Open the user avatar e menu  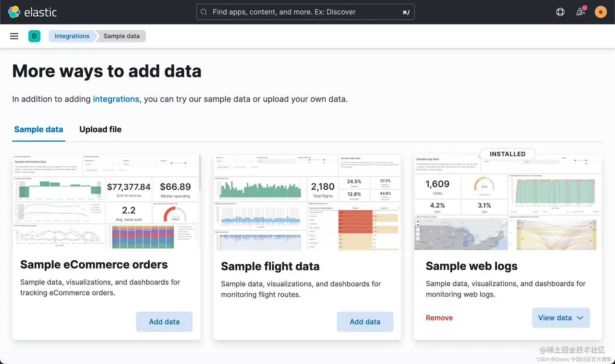601,12
